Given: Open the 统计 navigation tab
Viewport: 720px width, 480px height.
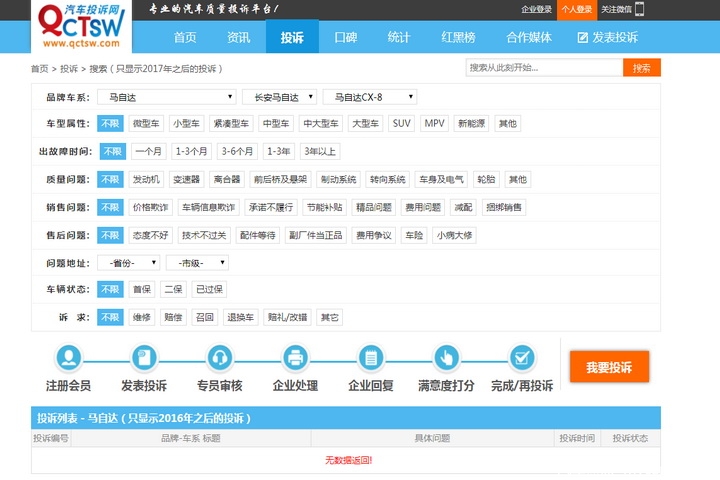Looking at the screenshot, I should coord(399,38).
